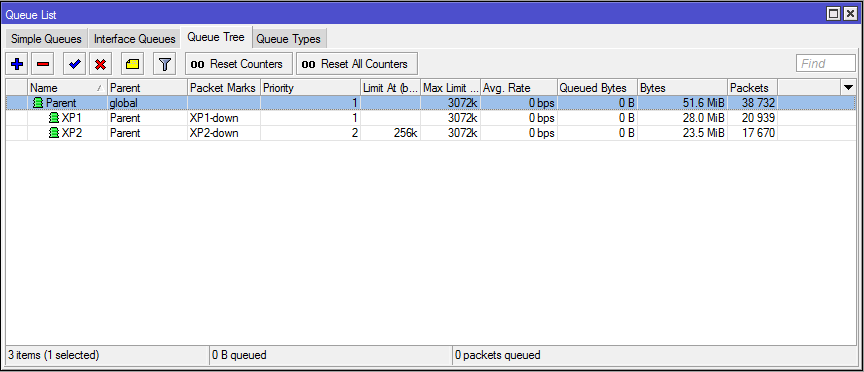Click the green queue icon beside Parent
Viewport: 864px width, 372px height.
coord(39,103)
